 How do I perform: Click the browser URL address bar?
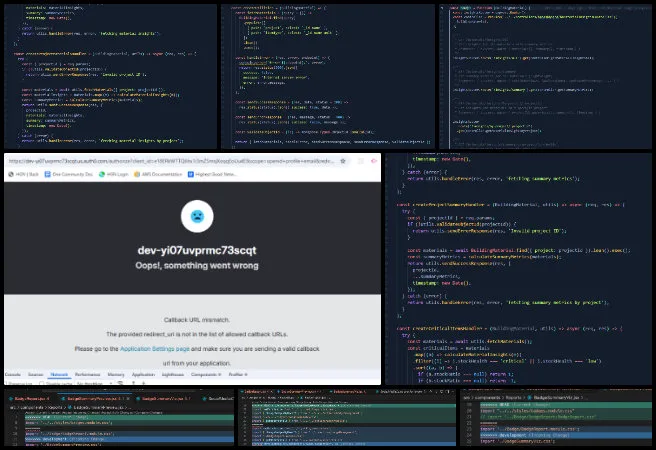click(170, 160)
